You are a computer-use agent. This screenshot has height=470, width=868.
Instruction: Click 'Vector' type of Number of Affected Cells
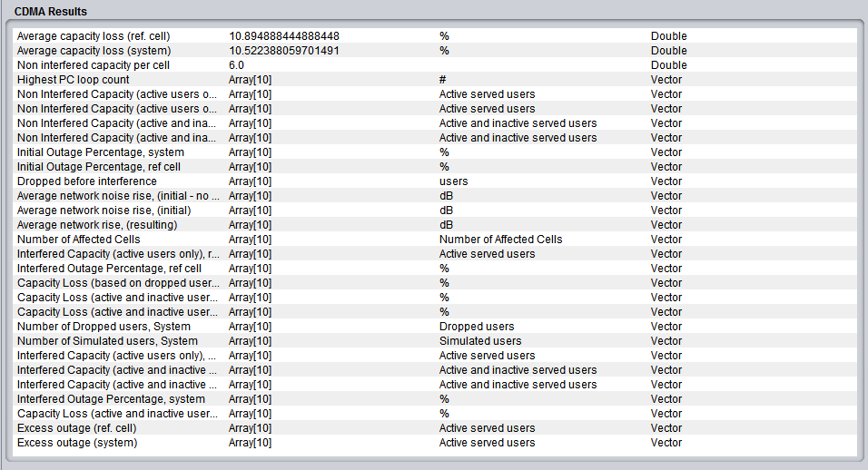point(666,240)
